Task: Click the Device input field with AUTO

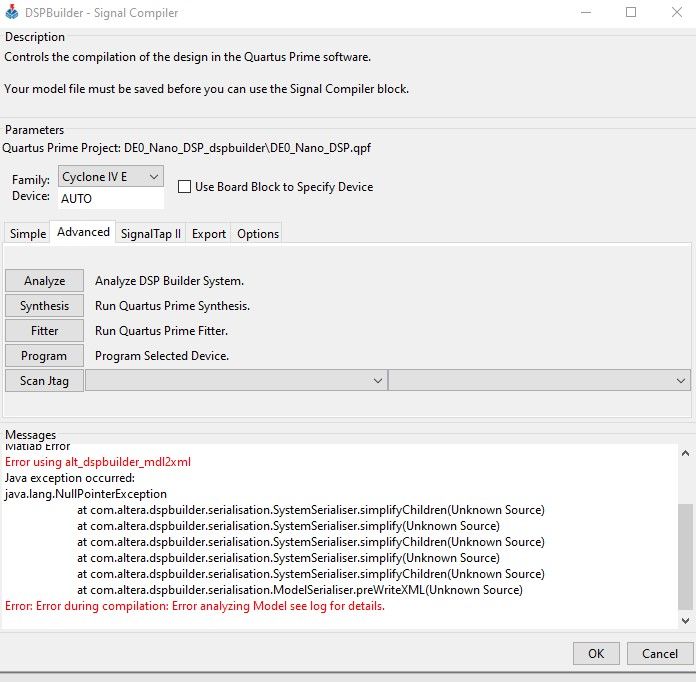Action: (x=111, y=198)
